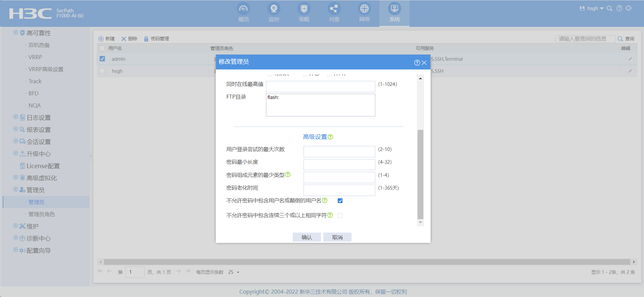Switch to the 系统 tab
Image resolution: width=644 pixels, height=297 pixels.
coord(394,13)
